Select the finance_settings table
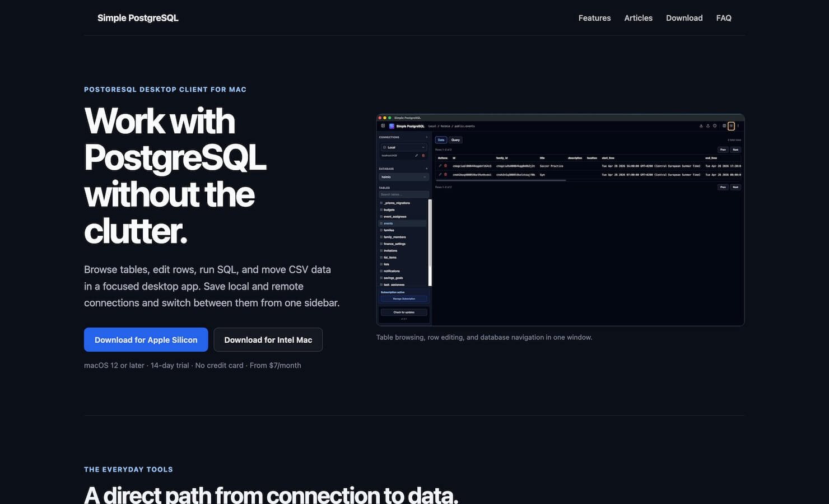The height and width of the screenshot is (504, 829). coord(403,244)
